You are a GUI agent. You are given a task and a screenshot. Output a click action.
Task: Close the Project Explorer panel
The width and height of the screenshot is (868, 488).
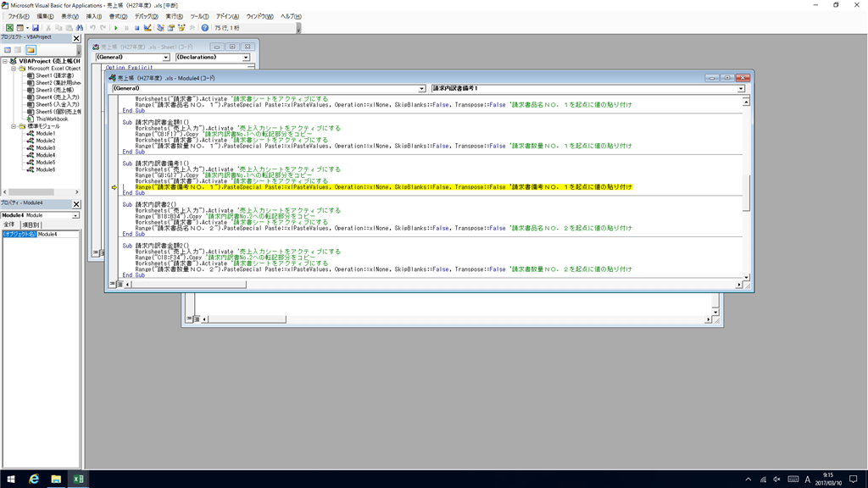76,38
